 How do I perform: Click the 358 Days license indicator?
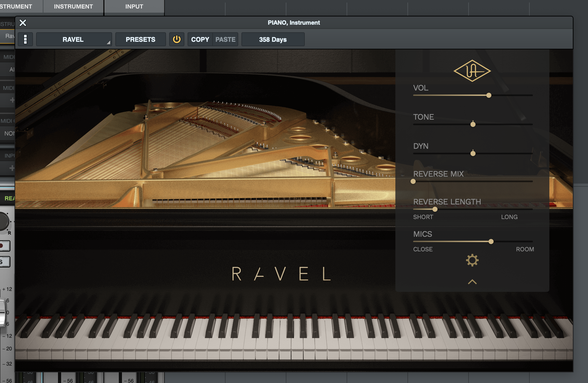click(273, 39)
